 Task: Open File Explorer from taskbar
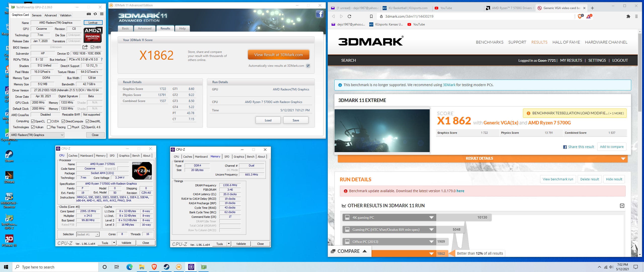tap(142, 267)
